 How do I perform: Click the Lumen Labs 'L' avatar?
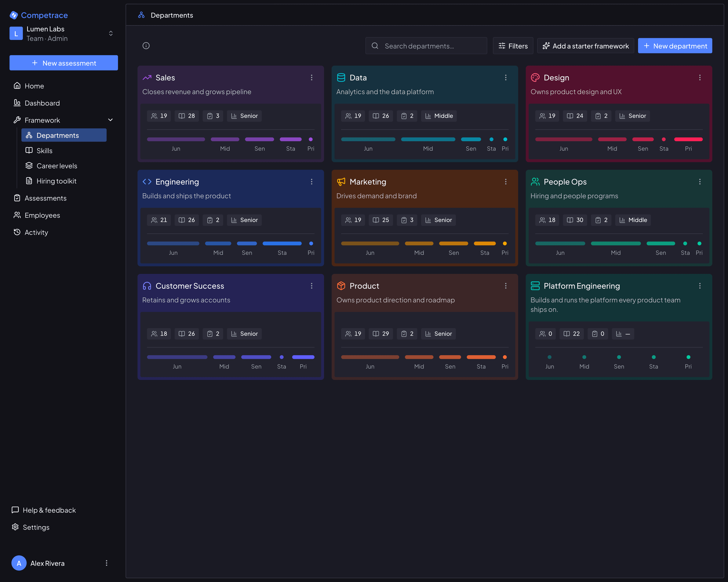[16, 33]
